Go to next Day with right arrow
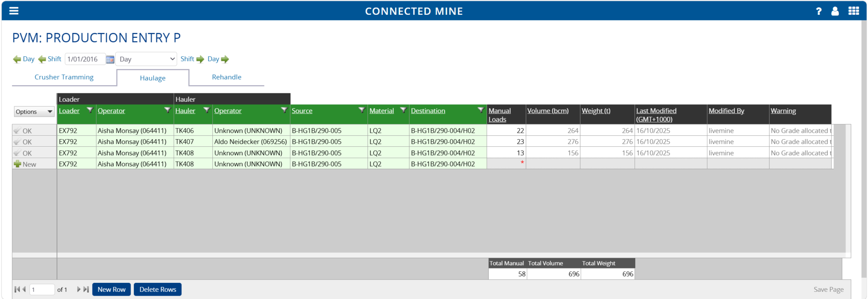The image size is (868, 299). point(225,59)
